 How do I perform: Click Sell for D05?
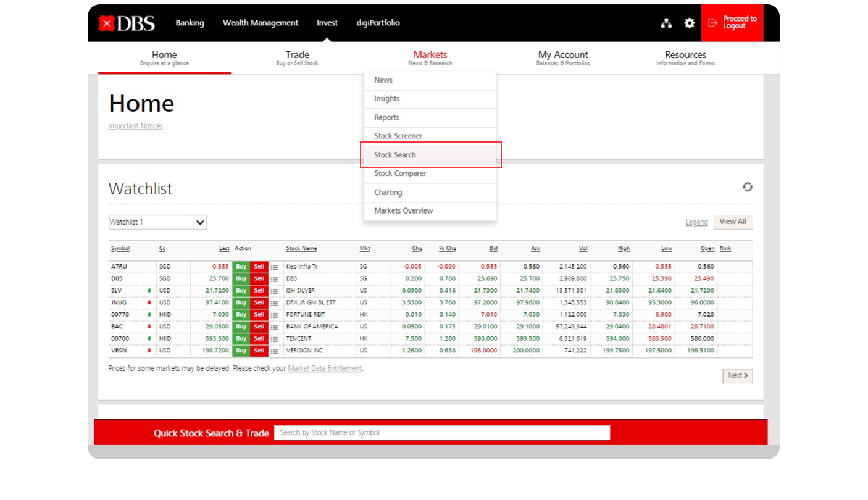coord(259,279)
